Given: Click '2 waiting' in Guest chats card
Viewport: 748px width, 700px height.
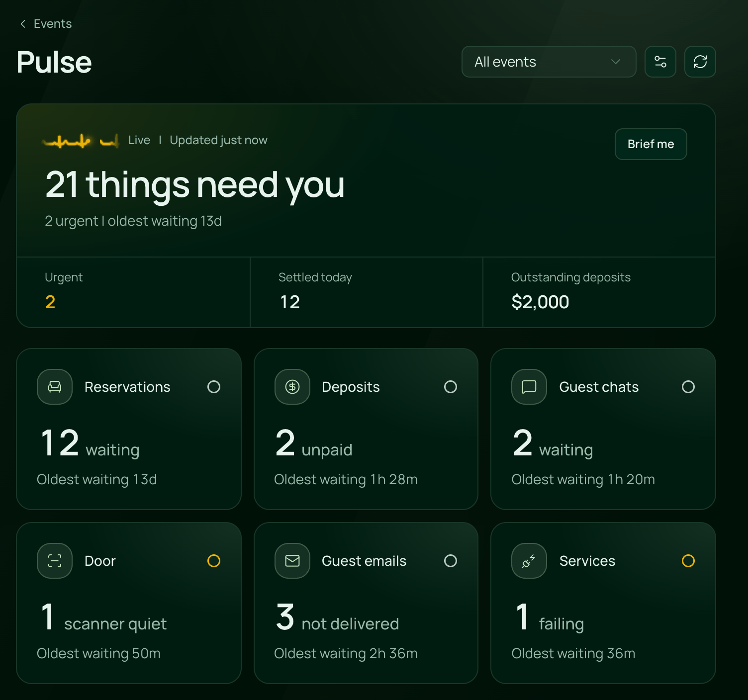Looking at the screenshot, I should 553,443.
